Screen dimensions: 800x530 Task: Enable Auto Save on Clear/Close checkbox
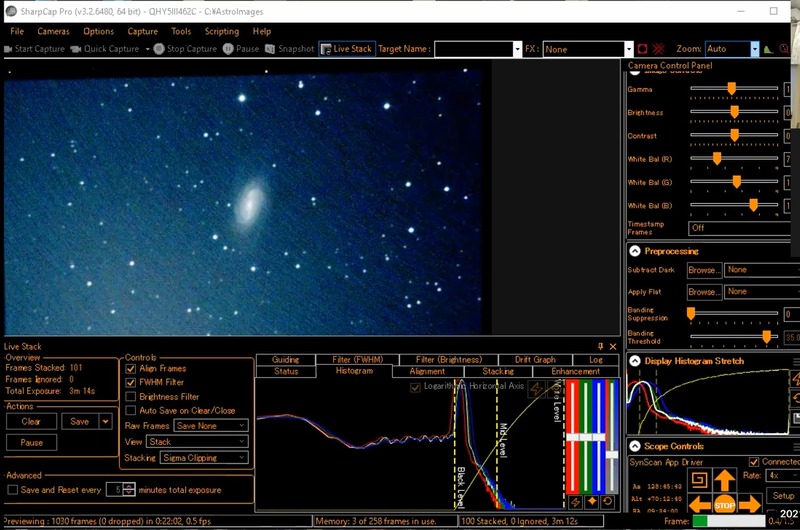pos(131,410)
